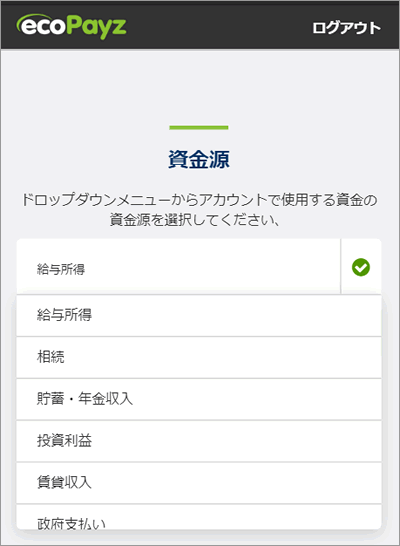This screenshot has width=400, height=546.
Task: Click the green swoosh above the eco lettering
Action: pos(35,18)
